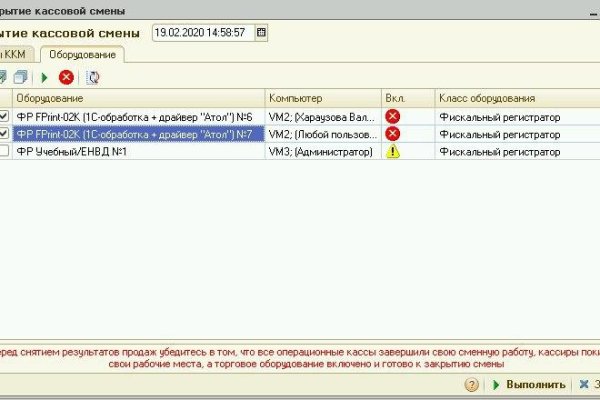Switch to the ККМ tab
This screenshot has width=600, height=400.
click(18, 54)
